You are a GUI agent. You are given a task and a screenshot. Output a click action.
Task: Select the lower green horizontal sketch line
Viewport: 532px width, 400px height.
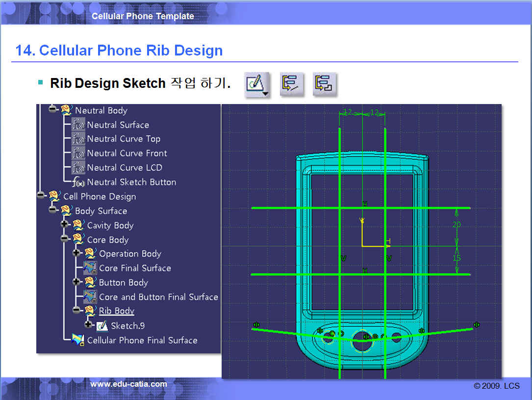[x=361, y=274]
